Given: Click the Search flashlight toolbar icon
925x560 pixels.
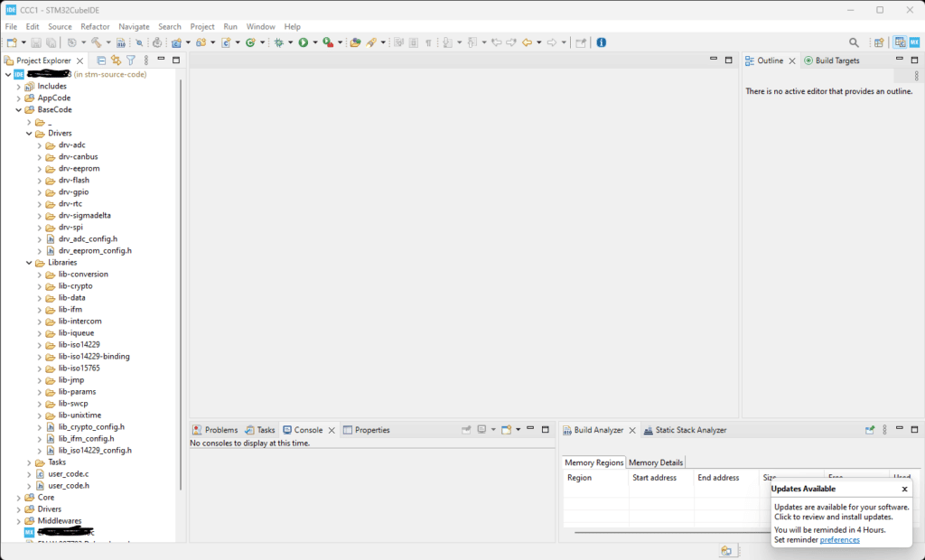Looking at the screenshot, I should click(371, 42).
